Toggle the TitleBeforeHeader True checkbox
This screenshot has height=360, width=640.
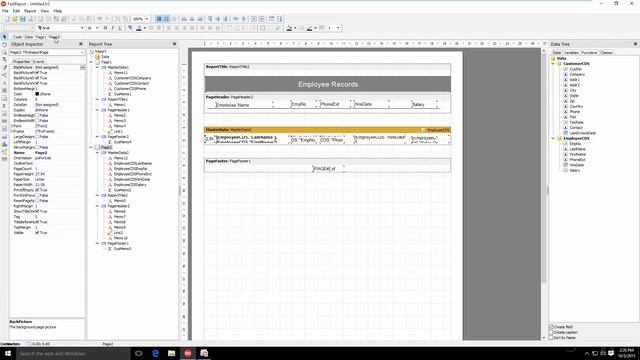37,222
